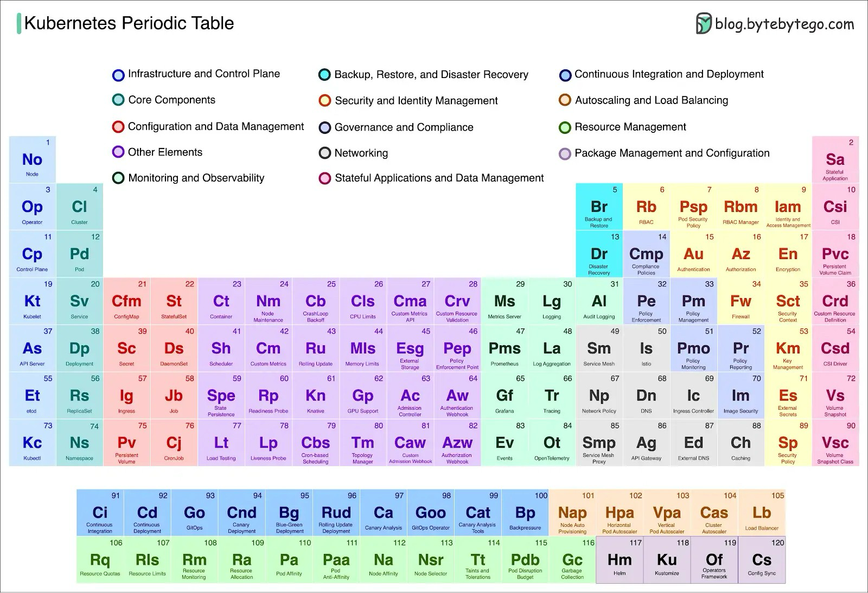This screenshot has height=593, width=868.
Task: Click the Et (etcd) element cell
Action: pyautogui.click(x=33, y=395)
